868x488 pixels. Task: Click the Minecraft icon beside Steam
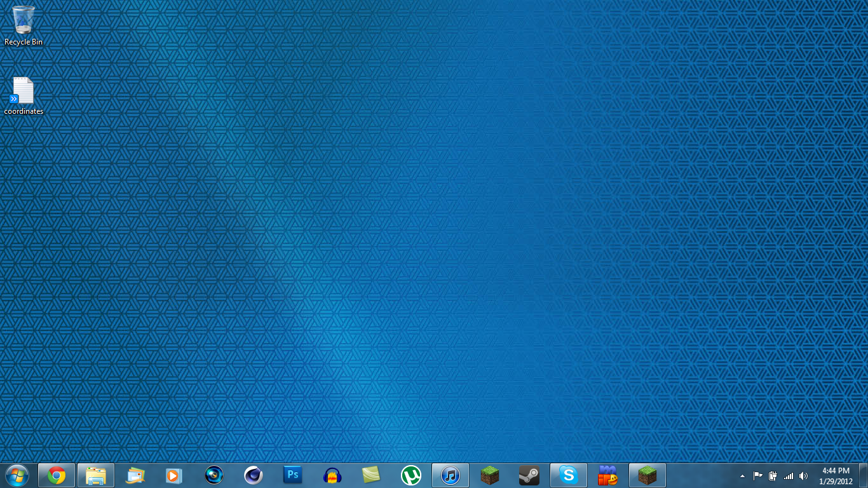pyautogui.click(x=490, y=475)
